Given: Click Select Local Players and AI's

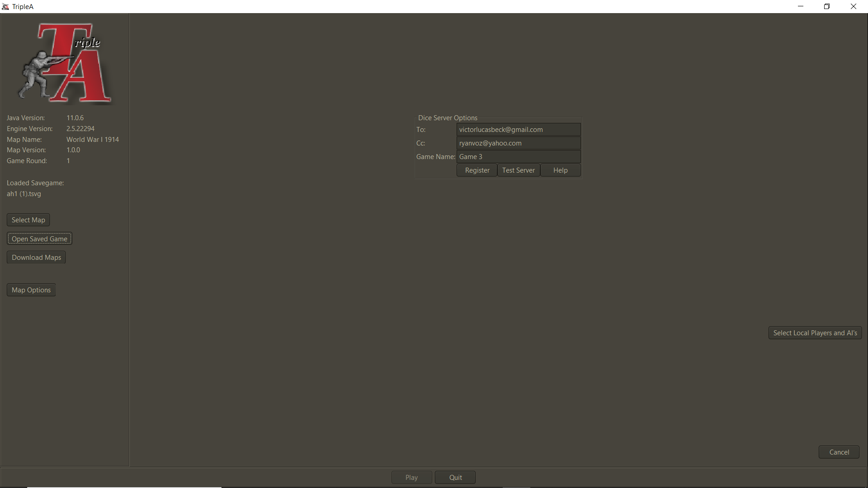Looking at the screenshot, I should point(815,333).
